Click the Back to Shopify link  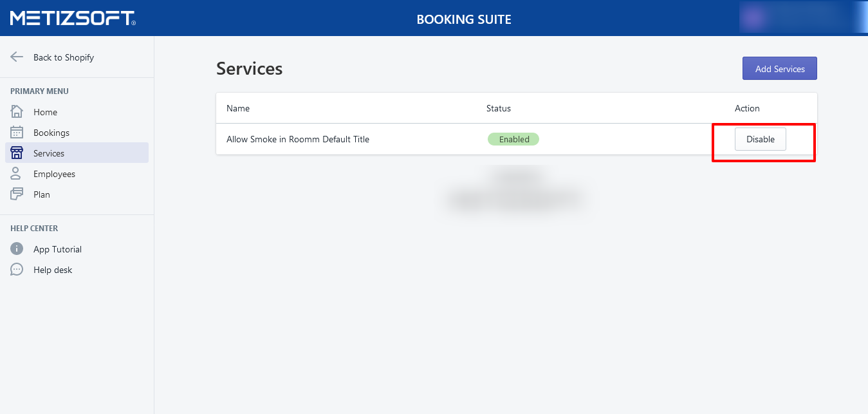click(64, 57)
